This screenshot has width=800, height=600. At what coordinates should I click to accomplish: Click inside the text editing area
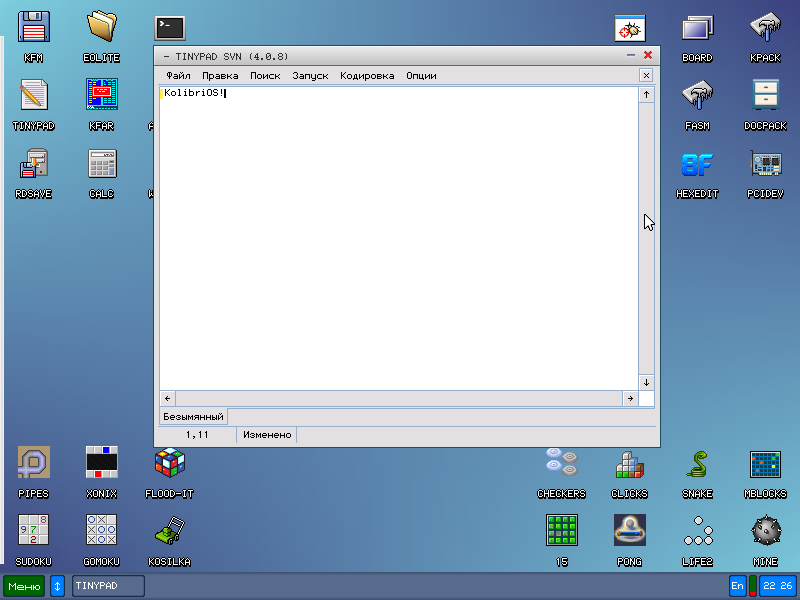pyautogui.click(x=400, y=240)
